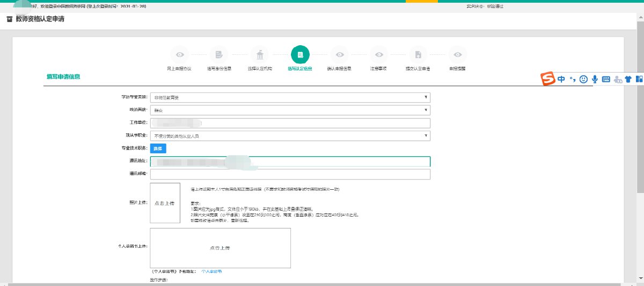The height and width of the screenshot is (286, 644).
Task: Click the 个人承诺书 download link
Action: 211,272
